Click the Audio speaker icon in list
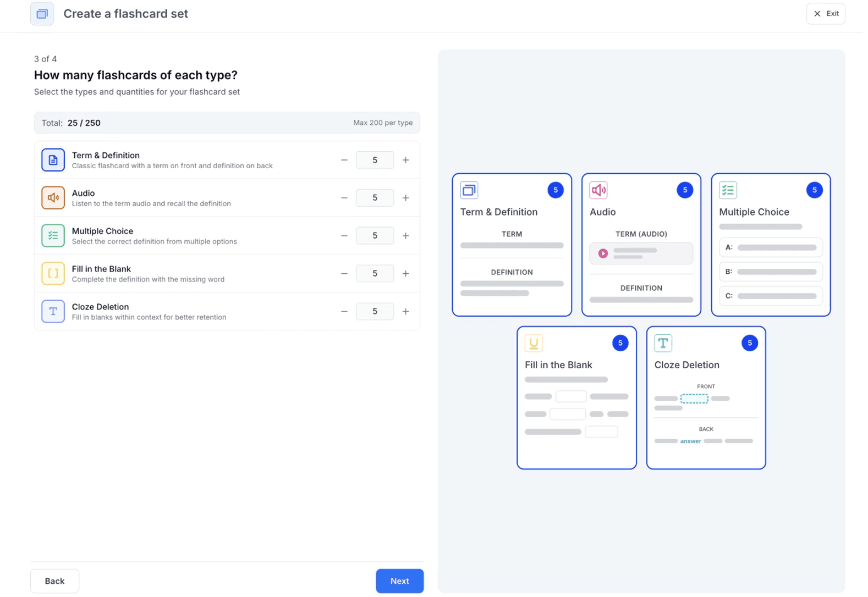Image resolution: width=868 pixels, height=597 pixels. tap(53, 198)
